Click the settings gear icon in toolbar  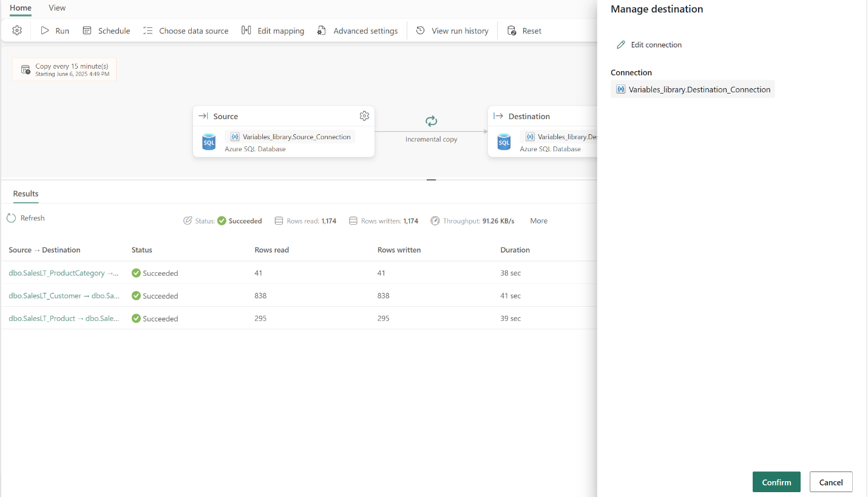(17, 30)
